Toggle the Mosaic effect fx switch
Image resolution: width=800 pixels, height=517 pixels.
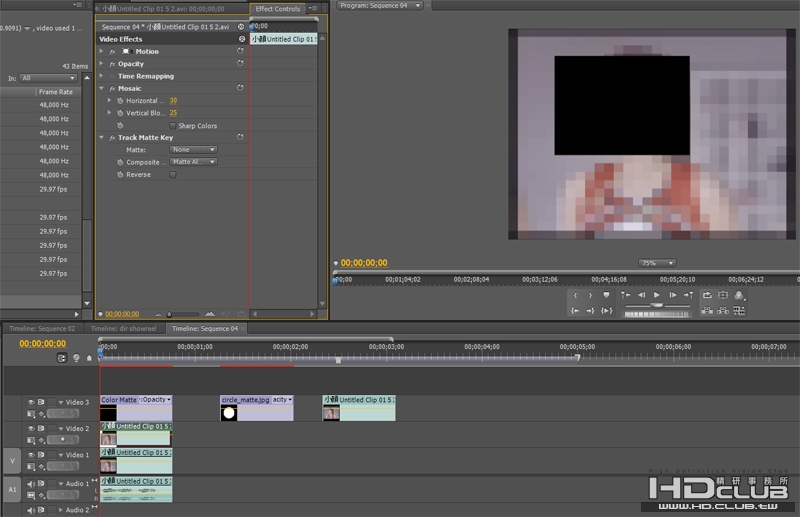click(x=112, y=88)
